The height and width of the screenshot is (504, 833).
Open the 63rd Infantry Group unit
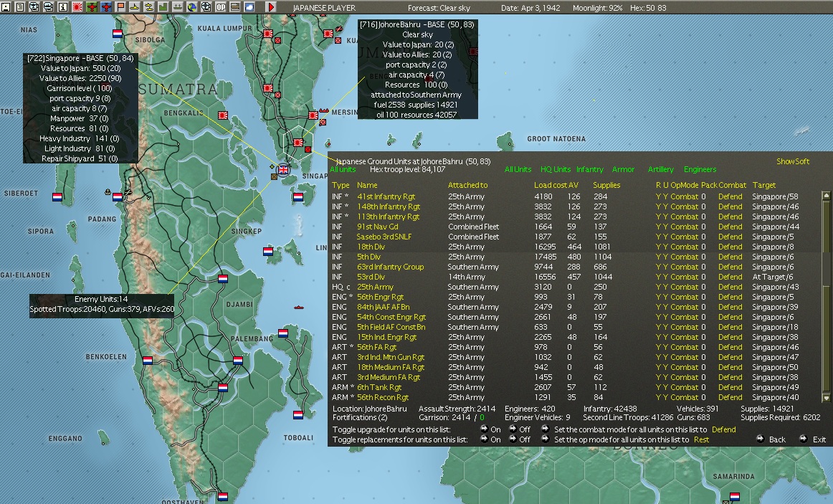pyautogui.click(x=391, y=267)
